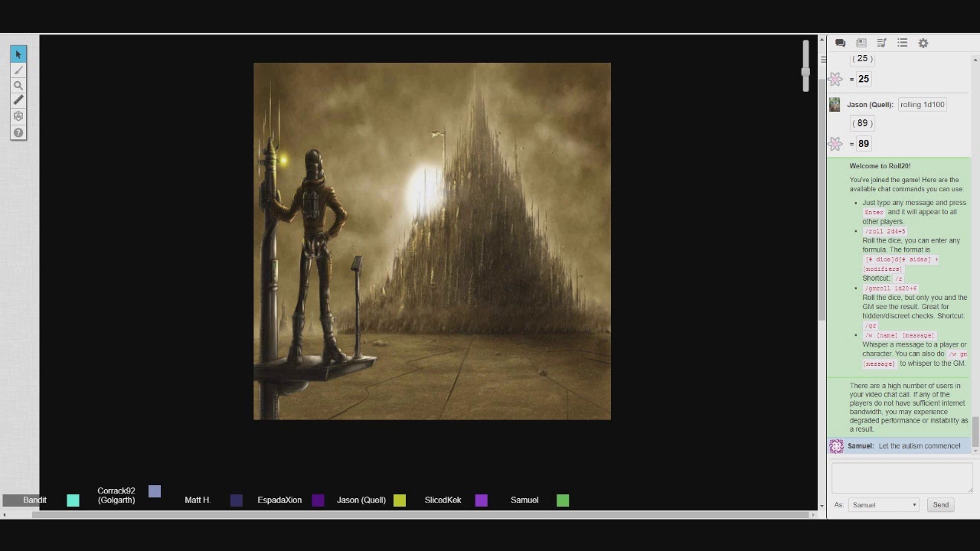The width and height of the screenshot is (980, 551).
Task: Click the '/gmroll 1d20+6' command example
Action: point(890,289)
